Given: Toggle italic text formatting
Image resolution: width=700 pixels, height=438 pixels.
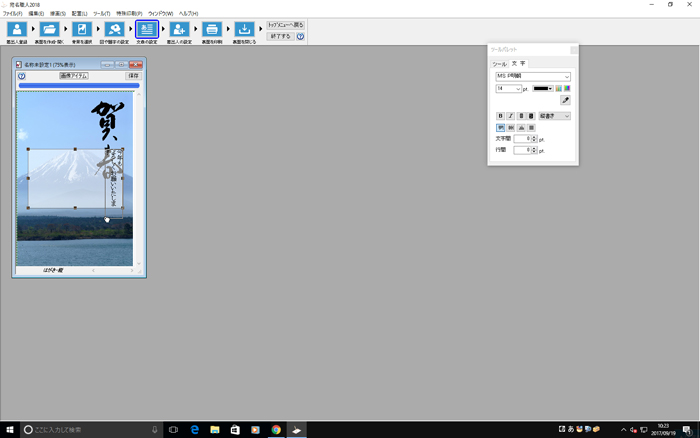Looking at the screenshot, I should pyautogui.click(x=511, y=116).
